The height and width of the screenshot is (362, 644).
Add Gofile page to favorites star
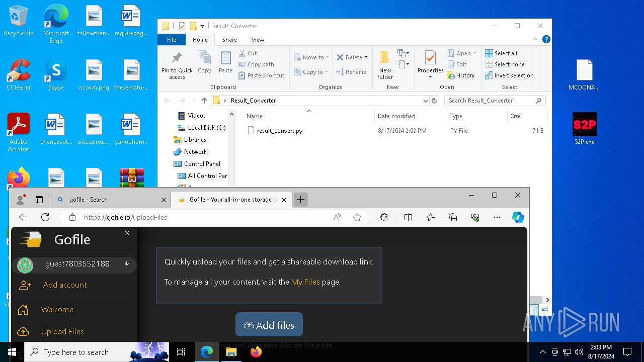[357, 217]
